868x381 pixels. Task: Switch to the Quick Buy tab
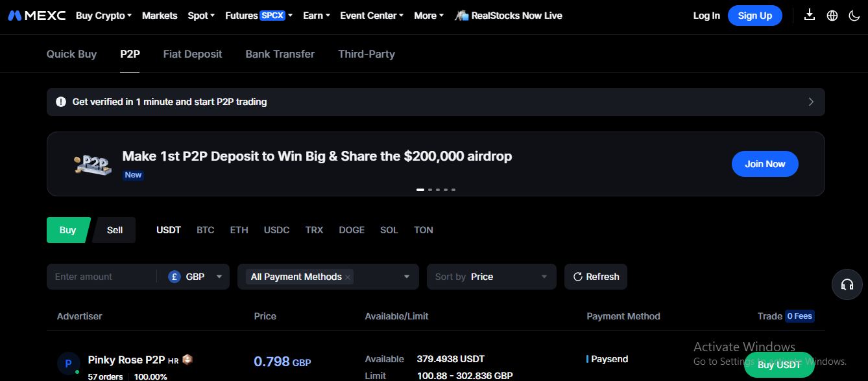[71, 54]
